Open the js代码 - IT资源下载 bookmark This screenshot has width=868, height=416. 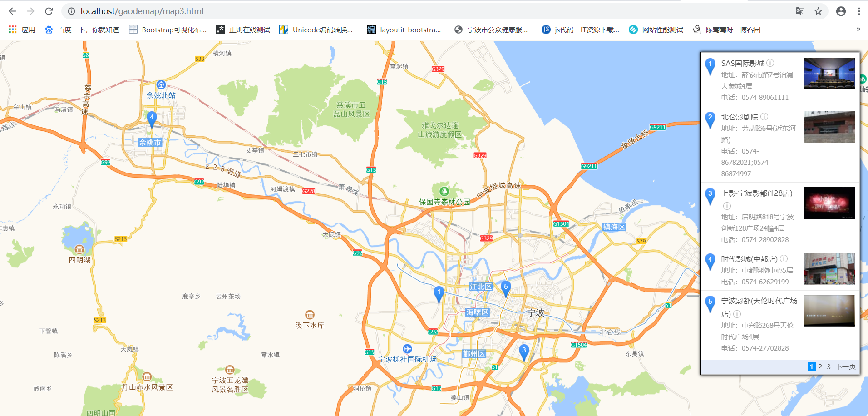pyautogui.click(x=580, y=30)
